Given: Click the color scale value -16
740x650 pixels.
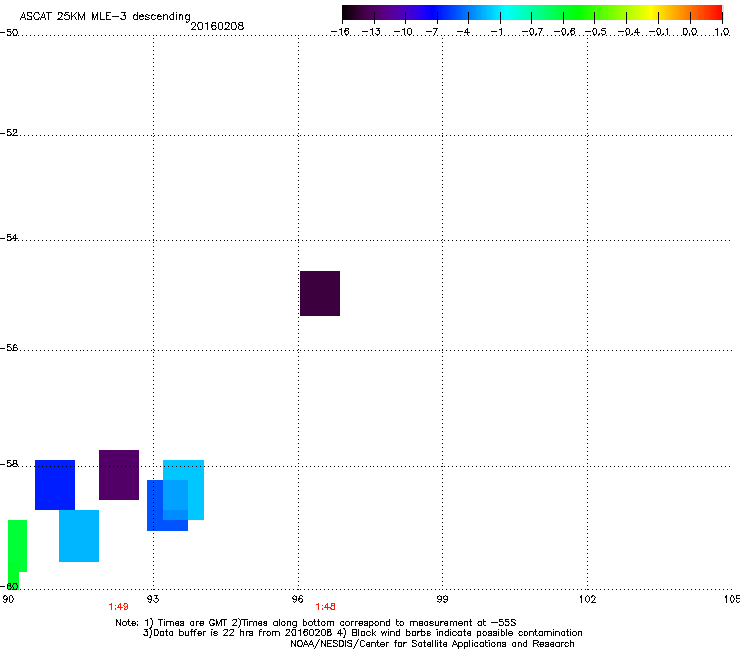Looking at the screenshot, I should [340, 32].
